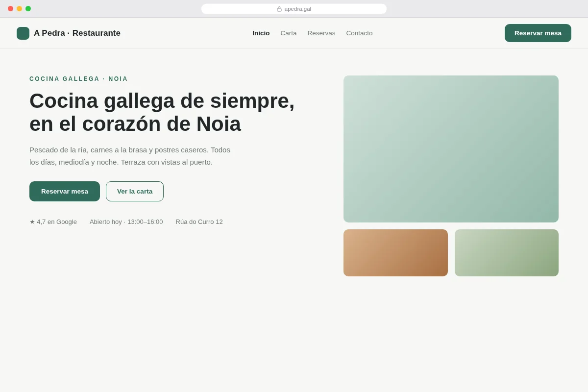Open the Carta nav item
The height and width of the screenshot is (392, 588).
tap(289, 33)
